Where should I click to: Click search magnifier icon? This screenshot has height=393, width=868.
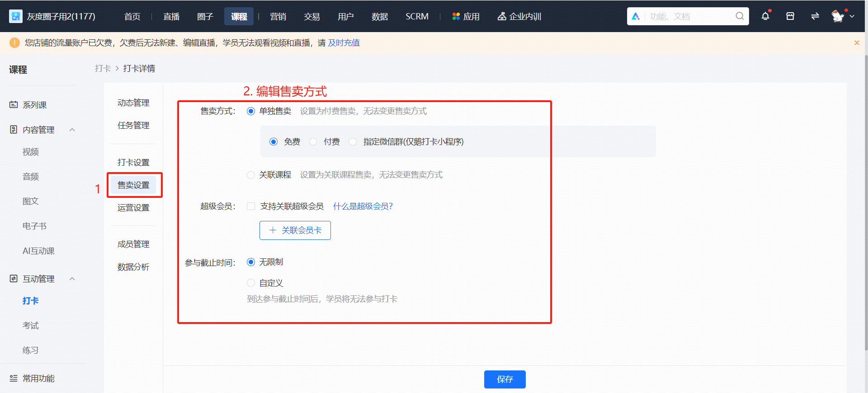740,16
